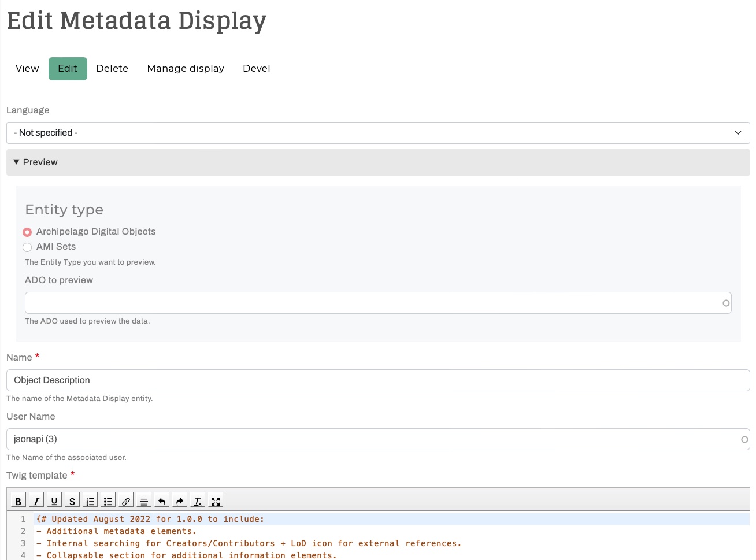Open the Delete tab
Screen dimensions: 756x560
click(112, 69)
